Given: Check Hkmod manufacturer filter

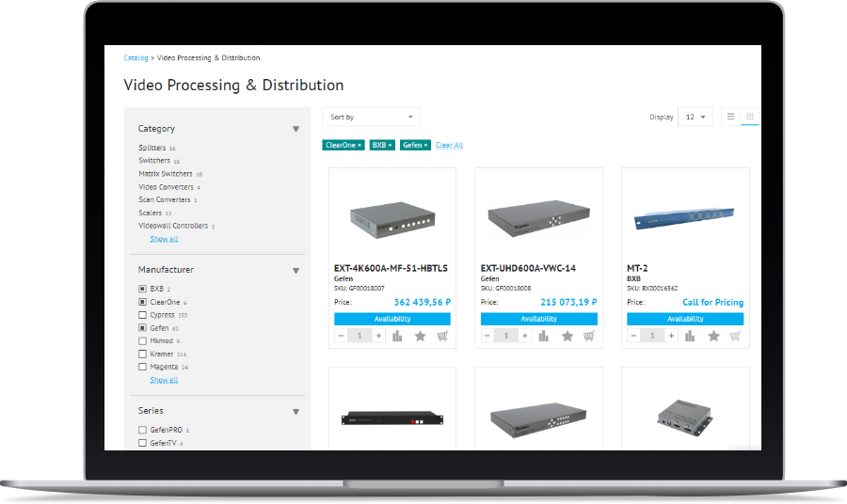Looking at the screenshot, I should coord(143,340).
